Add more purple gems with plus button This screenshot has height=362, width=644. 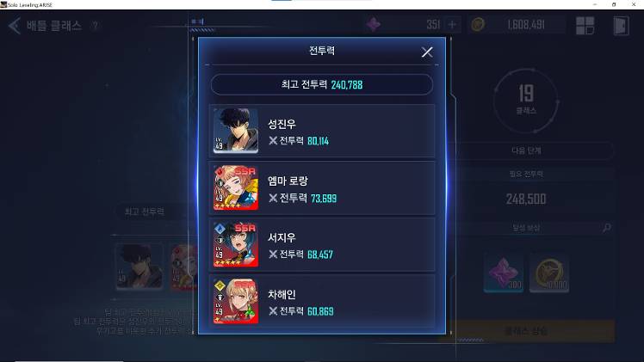(x=452, y=25)
